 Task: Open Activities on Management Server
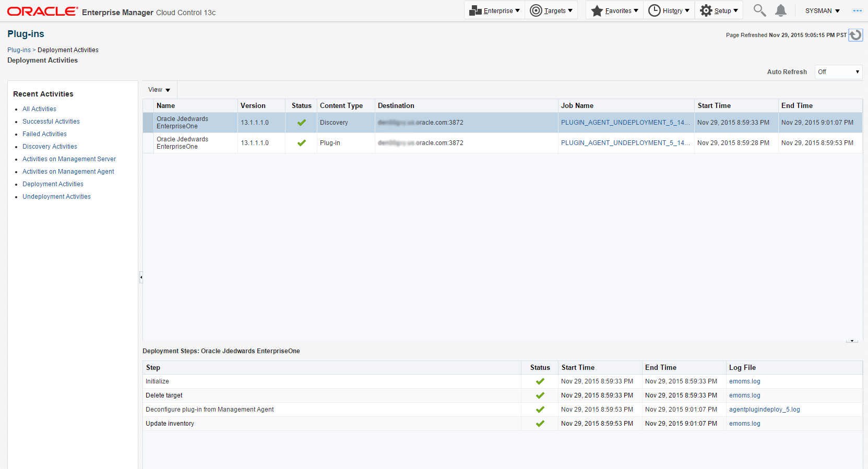[69, 159]
